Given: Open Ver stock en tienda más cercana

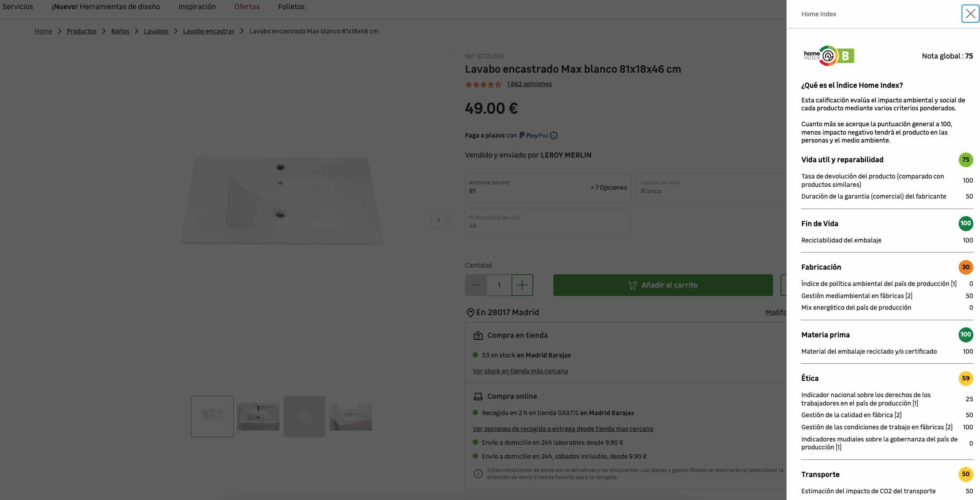Looking at the screenshot, I should [x=520, y=371].
